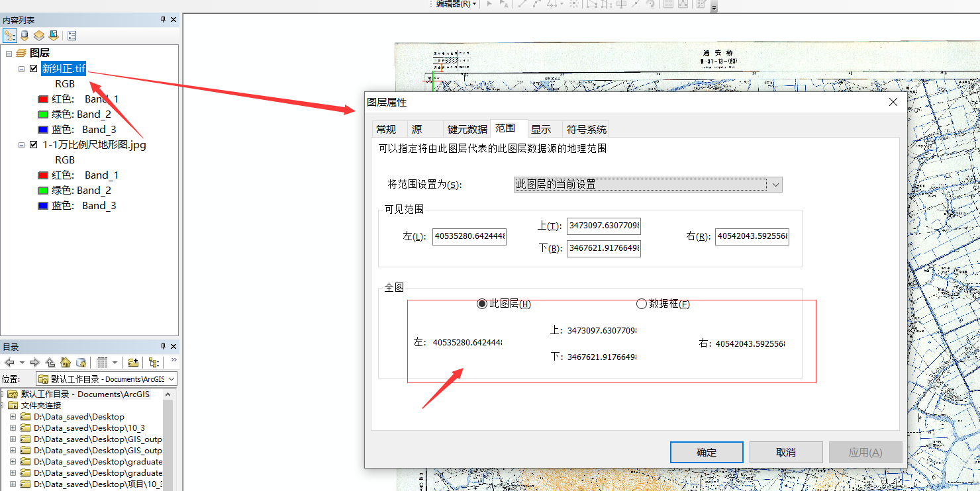Go to default geodatabase icon

[x=81, y=363]
